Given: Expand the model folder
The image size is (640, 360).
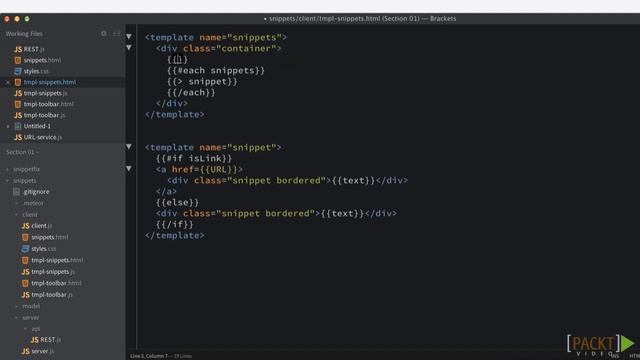Looking at the screenshot, I should (16, 306).
